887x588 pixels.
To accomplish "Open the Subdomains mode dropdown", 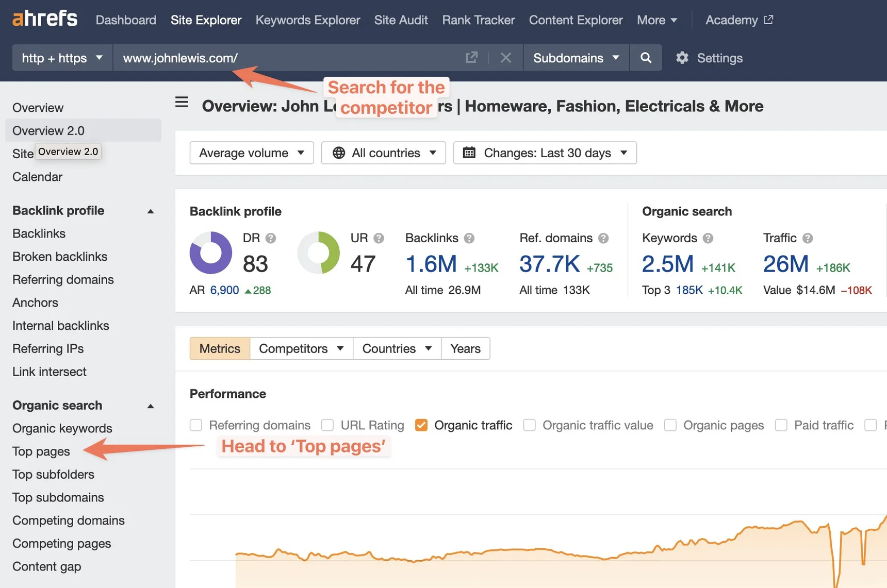I will click(x=576, y=58).
